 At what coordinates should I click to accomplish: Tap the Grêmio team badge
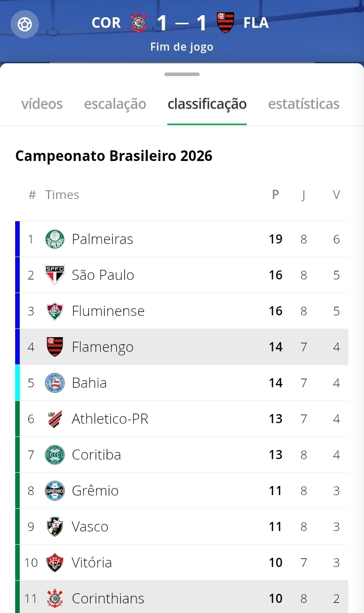pyautogui.click(x=55, y=491)
